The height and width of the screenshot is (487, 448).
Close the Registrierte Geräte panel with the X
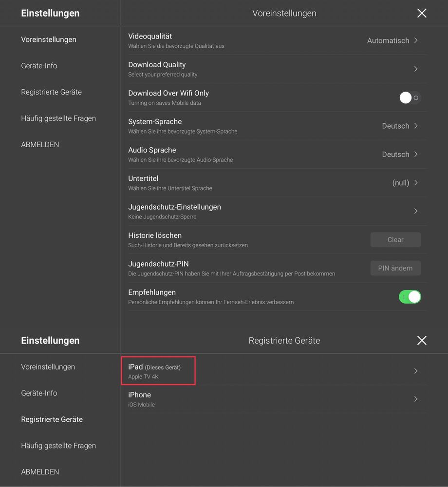tap(422, 340)
